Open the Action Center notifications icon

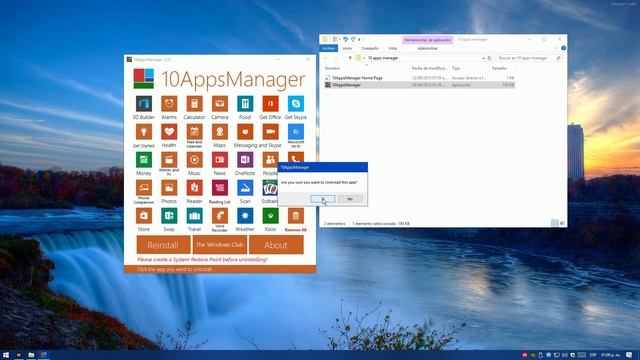629,355
